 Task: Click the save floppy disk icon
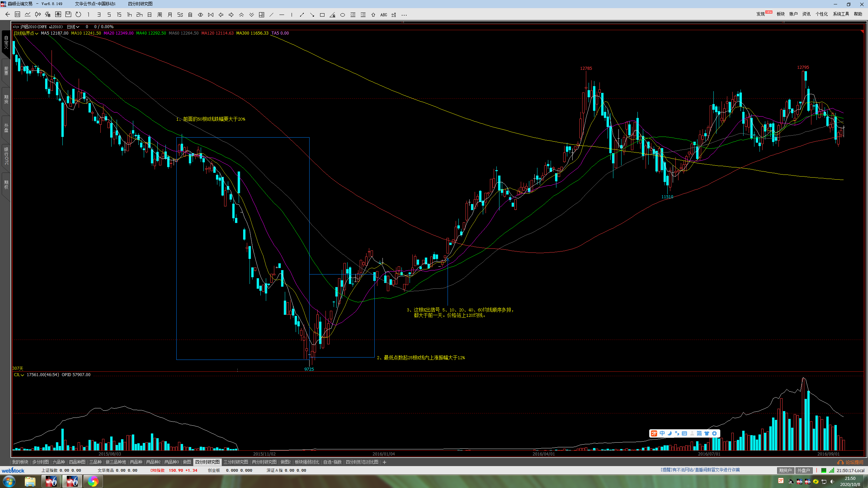(x=68, y=15)
